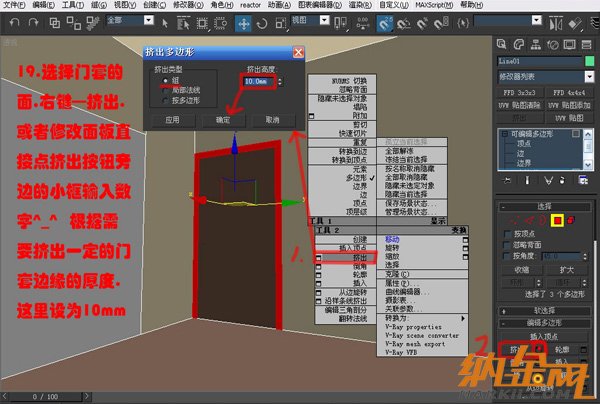Open the Create command panel tab

click(501, 45)
